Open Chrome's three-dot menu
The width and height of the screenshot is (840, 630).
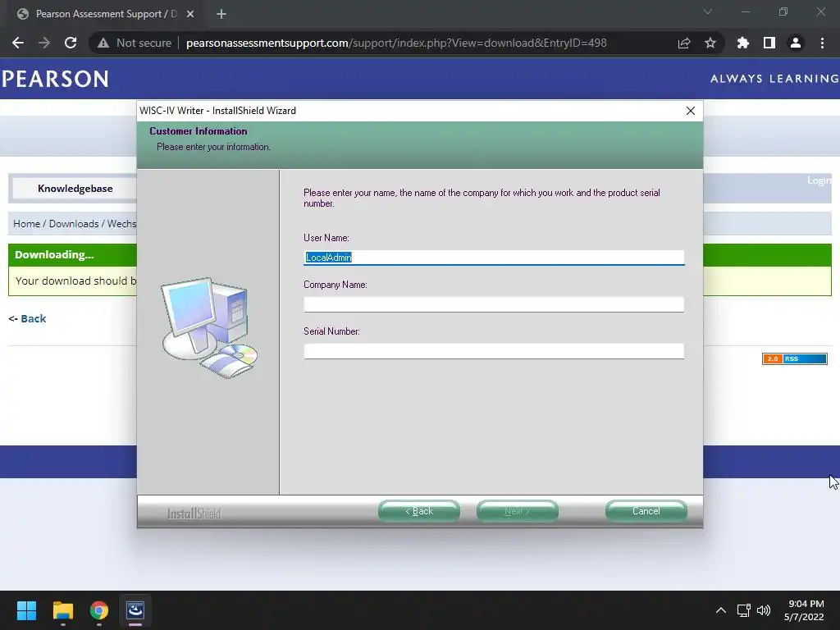[822, 43]
